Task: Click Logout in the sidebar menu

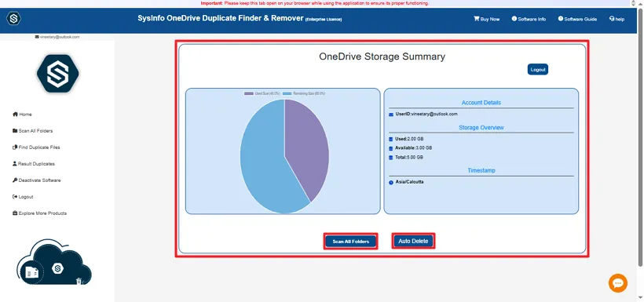Action: tap(23, 197)
